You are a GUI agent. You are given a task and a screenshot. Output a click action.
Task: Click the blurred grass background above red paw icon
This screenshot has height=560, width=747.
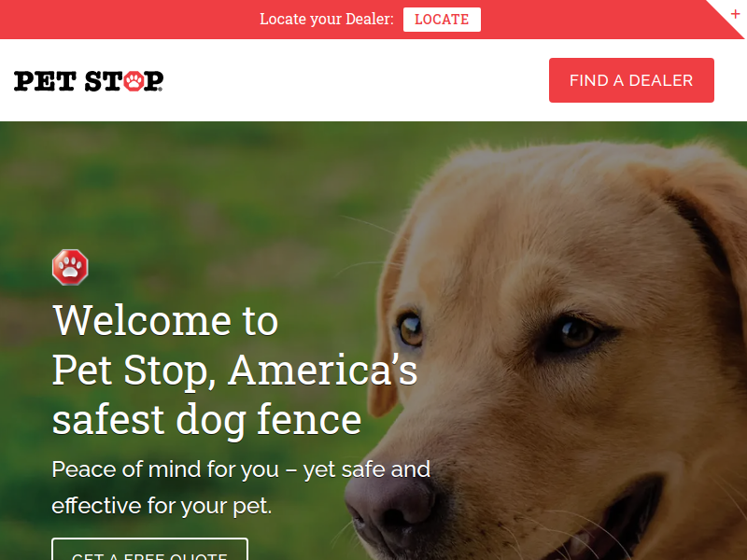click(x=143, y=190)
